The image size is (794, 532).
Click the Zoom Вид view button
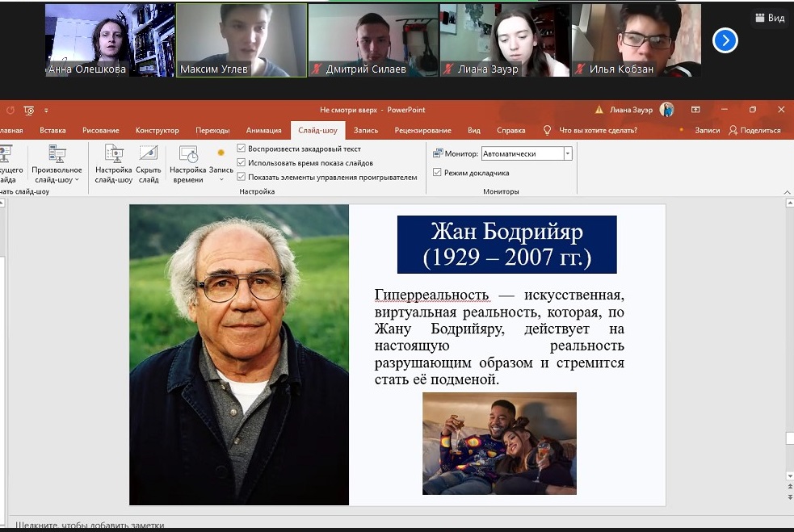pyautogui.click(x=769, y=18)
